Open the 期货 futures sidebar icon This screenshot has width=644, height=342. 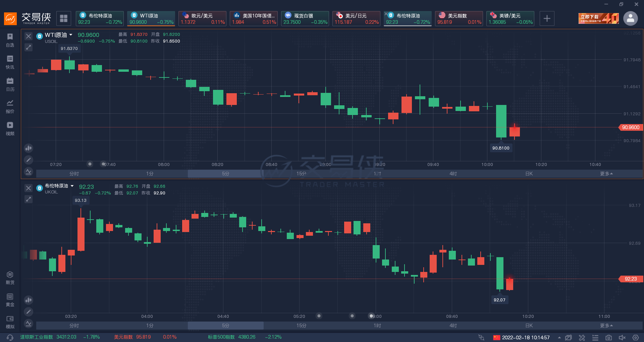10,278
